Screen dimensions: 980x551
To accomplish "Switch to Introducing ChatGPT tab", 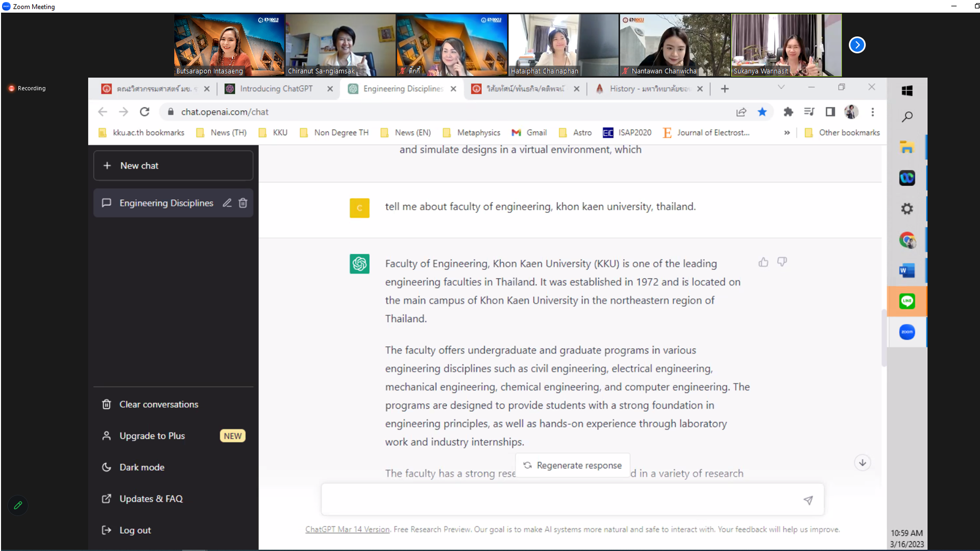I will pyautogui.click(x=276, y=89).
